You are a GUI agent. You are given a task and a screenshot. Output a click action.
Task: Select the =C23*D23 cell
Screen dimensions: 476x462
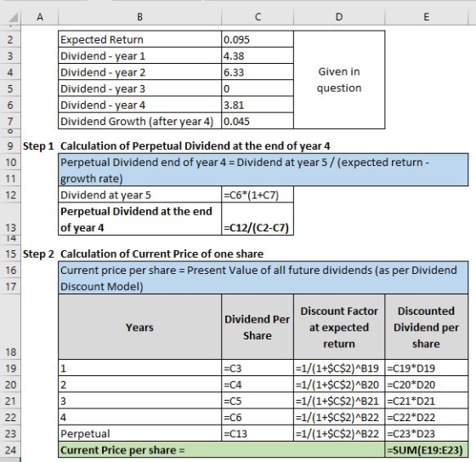click(426, 433)
